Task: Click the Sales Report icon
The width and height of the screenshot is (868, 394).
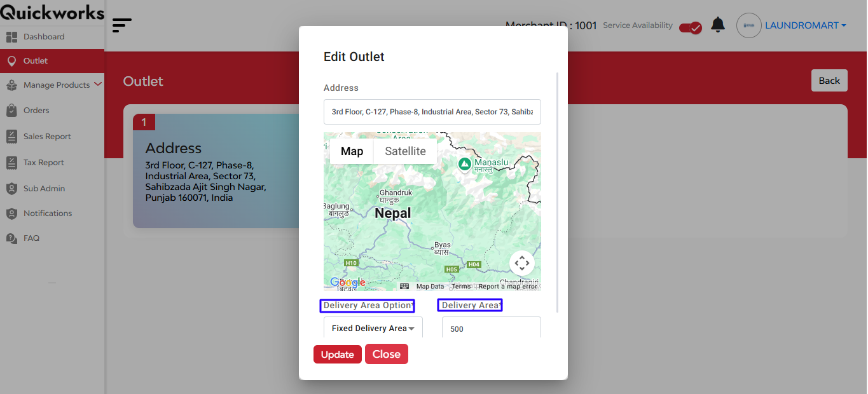Action: tap(11, 137)
